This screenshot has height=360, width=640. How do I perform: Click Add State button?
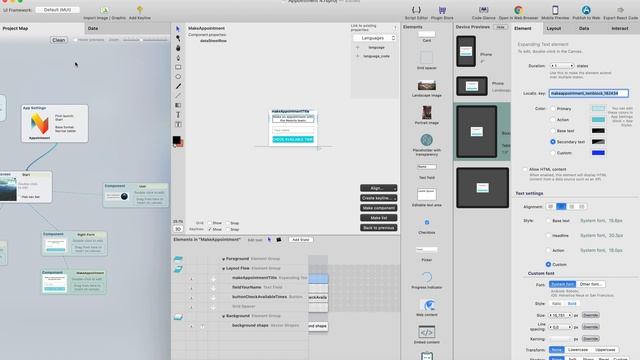click(301, 240)
